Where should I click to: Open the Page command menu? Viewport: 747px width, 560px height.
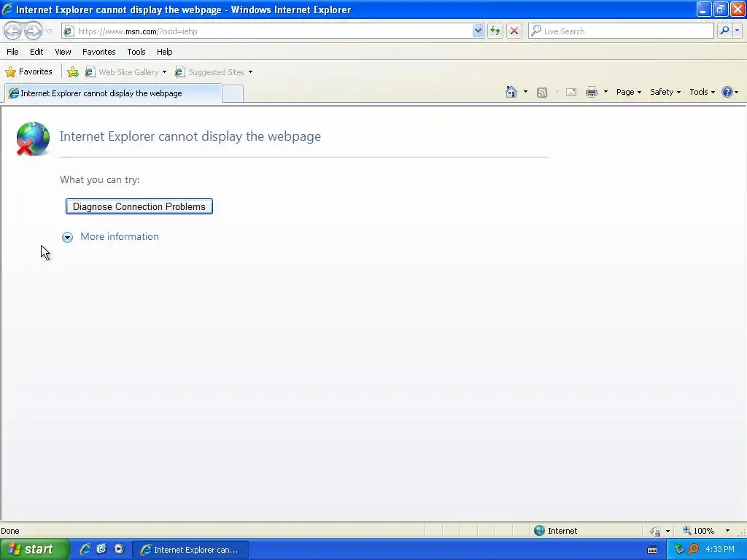tap(628, 92)
